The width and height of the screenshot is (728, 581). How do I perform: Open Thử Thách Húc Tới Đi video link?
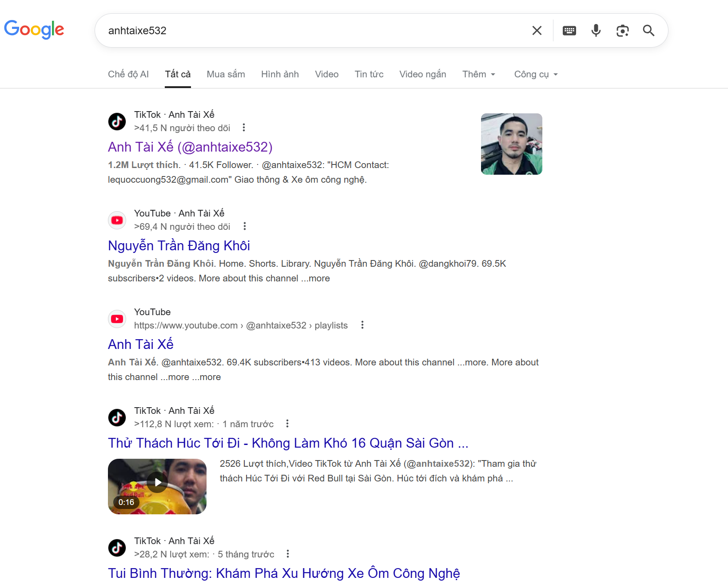[x=288, y=443]
